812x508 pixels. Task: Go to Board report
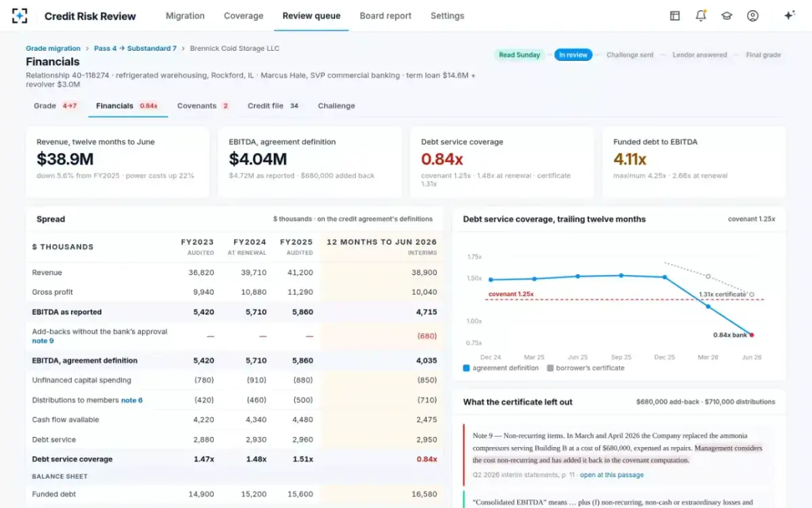386,16
